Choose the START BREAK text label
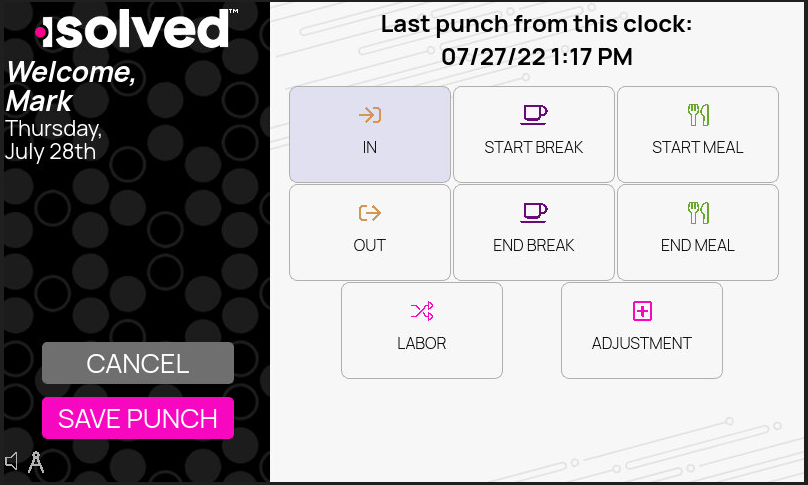808x485 pixels. pos(534,147)
